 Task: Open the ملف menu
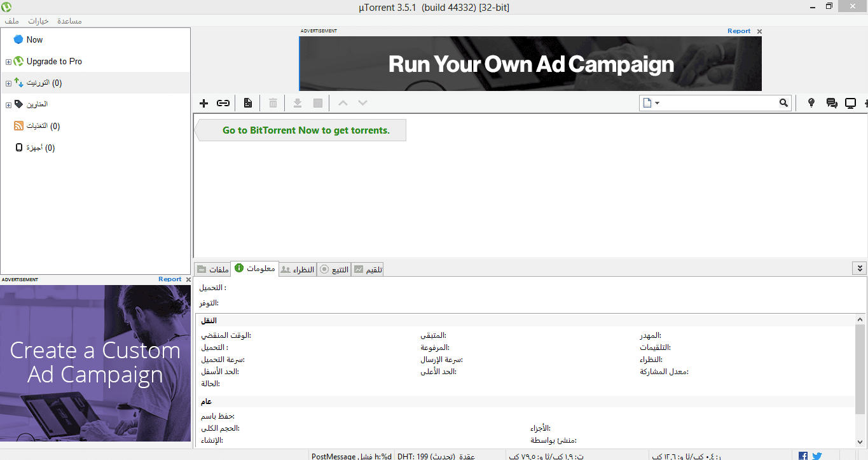click(x=12, y=21)
